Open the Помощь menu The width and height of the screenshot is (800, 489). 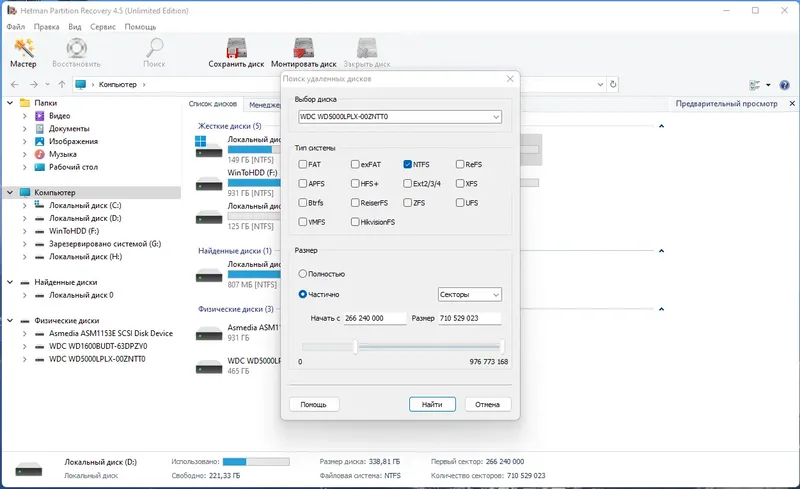(140, 27)
